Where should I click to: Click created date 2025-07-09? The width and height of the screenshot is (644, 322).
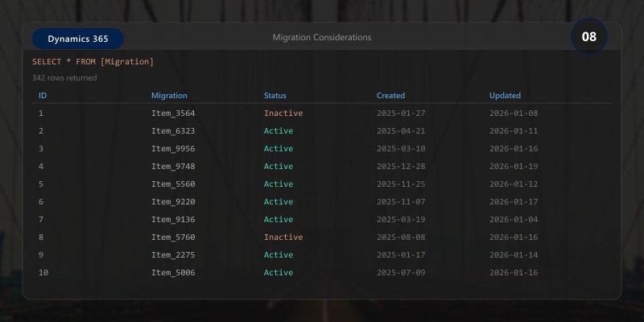click(401, 272)
